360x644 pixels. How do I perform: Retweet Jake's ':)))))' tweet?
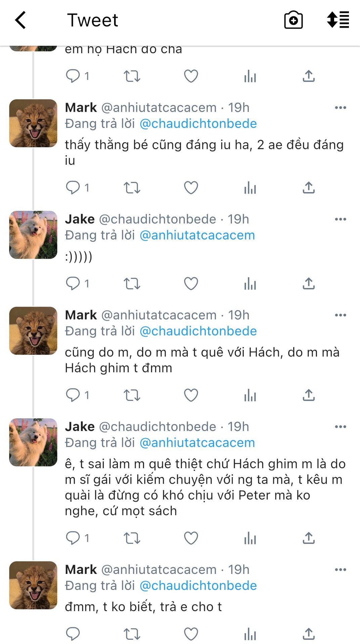(132, 284)
